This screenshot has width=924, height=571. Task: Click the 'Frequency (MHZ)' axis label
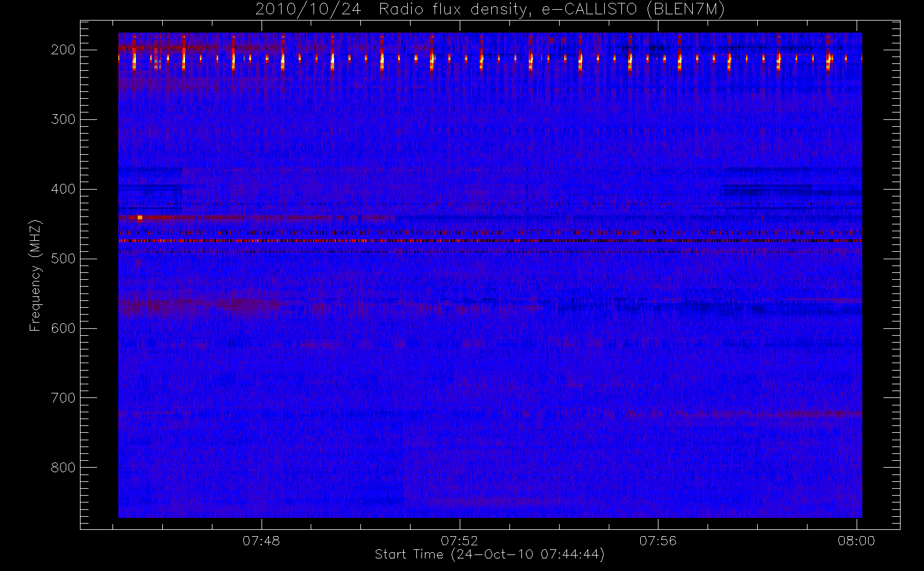click(35, 275)
